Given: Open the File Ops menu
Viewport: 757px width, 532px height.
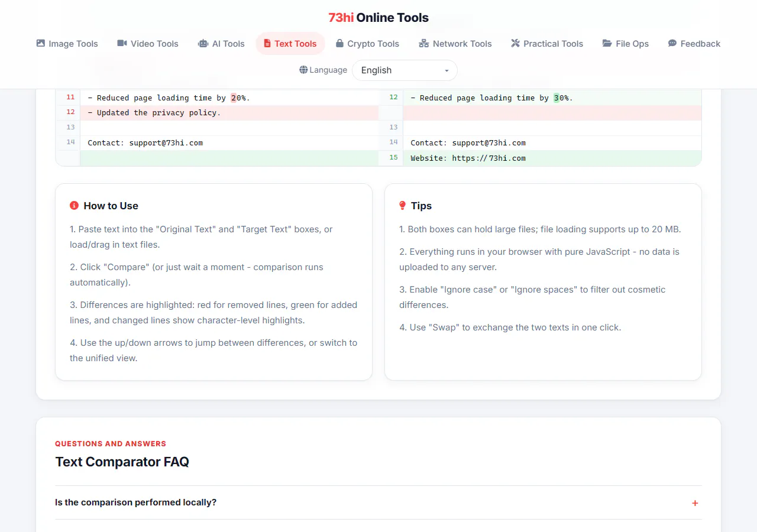Looking at the screenshot, I should 625,44.
